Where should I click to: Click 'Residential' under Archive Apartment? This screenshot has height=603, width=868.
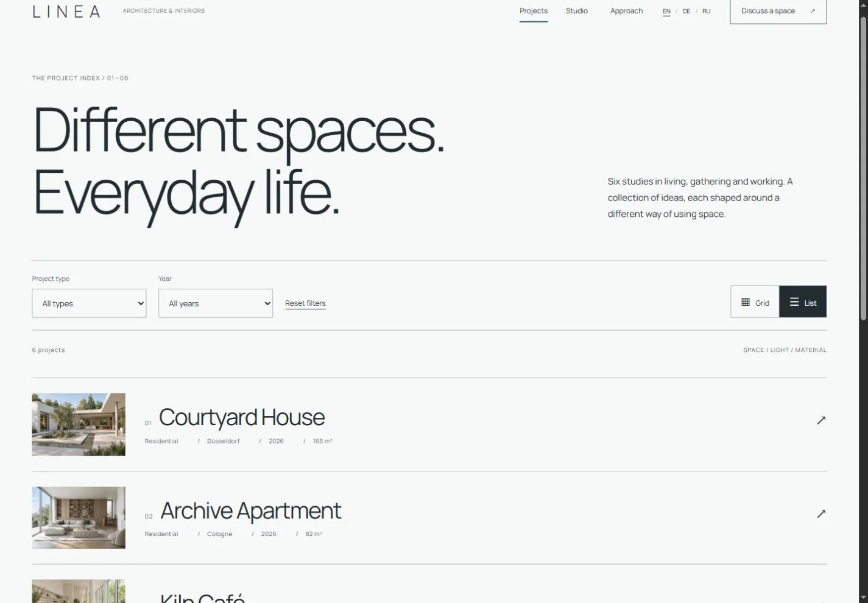click(x=161, y=534)
